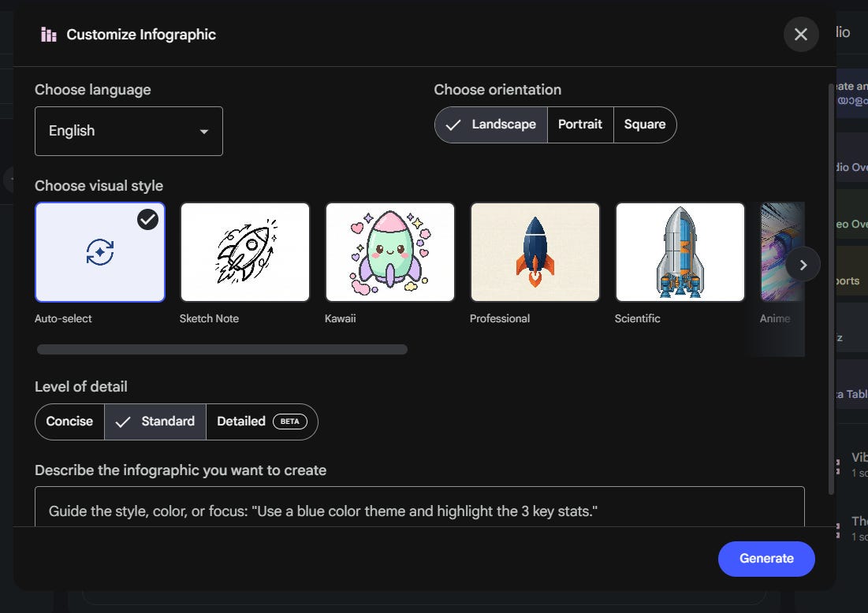Click the BETA badge next to Detailed
The height and width of the screenshot is (613, 868).
click(289, 422)
